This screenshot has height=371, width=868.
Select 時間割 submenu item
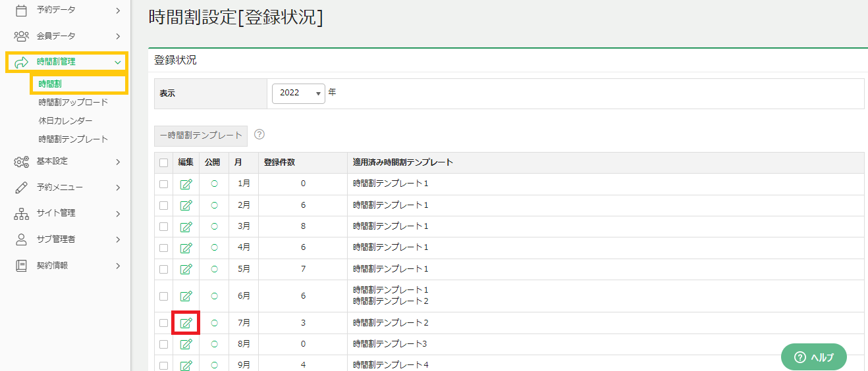50,84
